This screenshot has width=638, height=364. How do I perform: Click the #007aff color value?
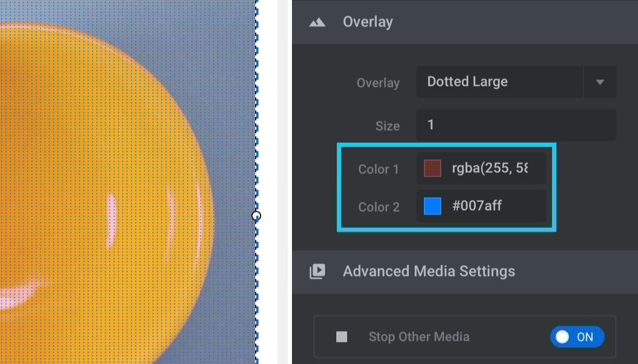point(477,206)
